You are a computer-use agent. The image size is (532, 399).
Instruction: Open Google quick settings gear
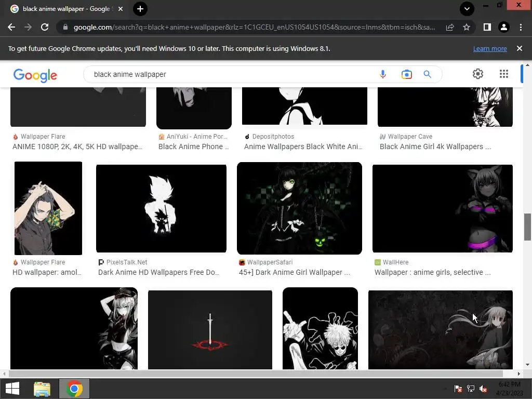(x=478, y=74)
